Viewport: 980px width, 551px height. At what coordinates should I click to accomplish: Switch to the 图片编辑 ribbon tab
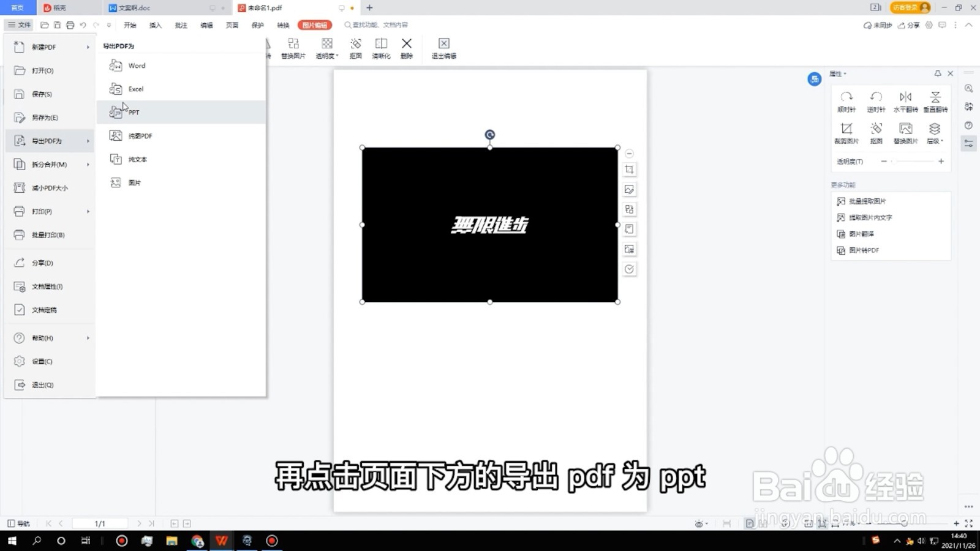pyautogui.click(x=313, y=25)
